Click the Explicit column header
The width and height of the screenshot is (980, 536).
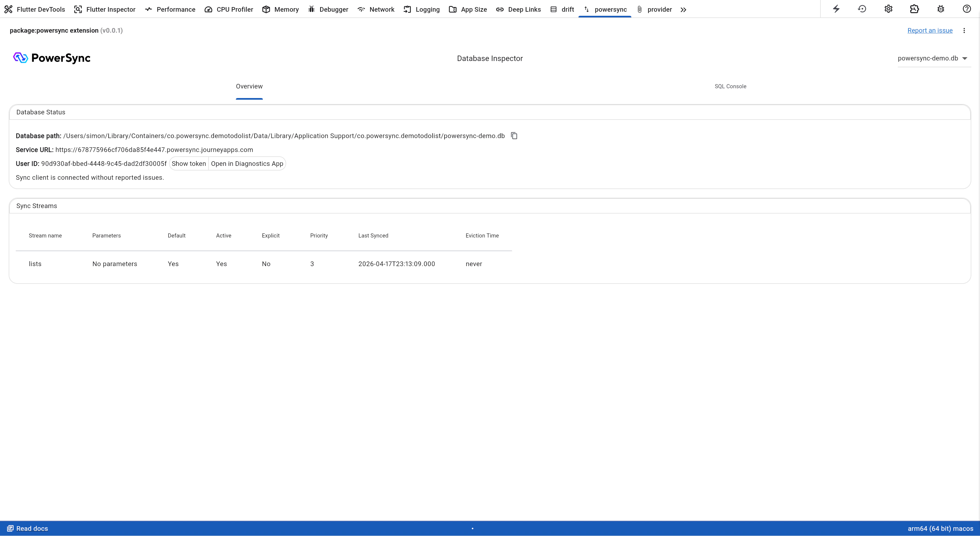pyautogui.click(x=271, y=236)
